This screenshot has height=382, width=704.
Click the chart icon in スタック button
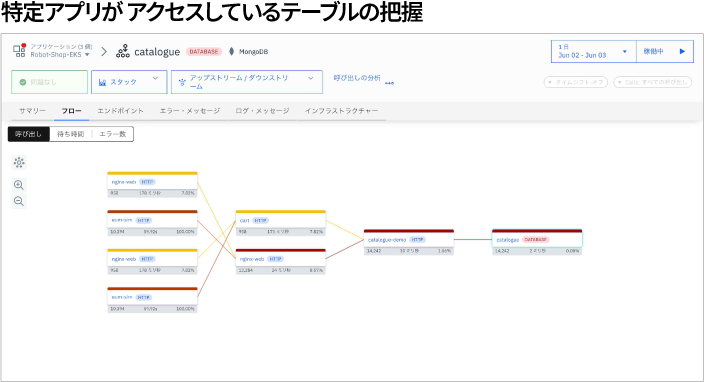tap(102, 83)
